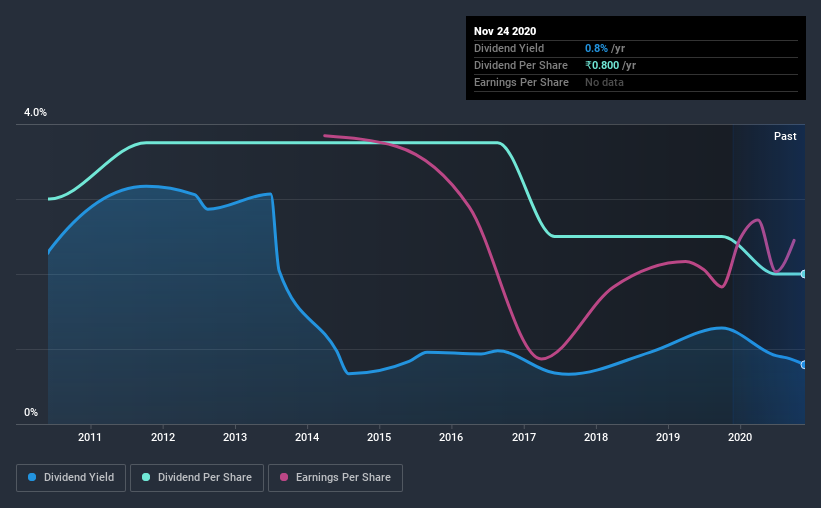Click the 2013 x-axis label
Screen dimensions: 821x508
pos(235,437)
